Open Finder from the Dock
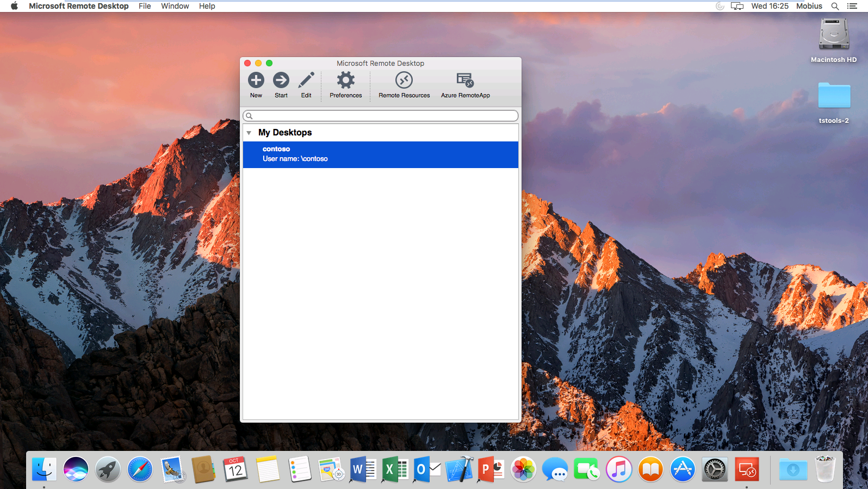 pos(44,469)
